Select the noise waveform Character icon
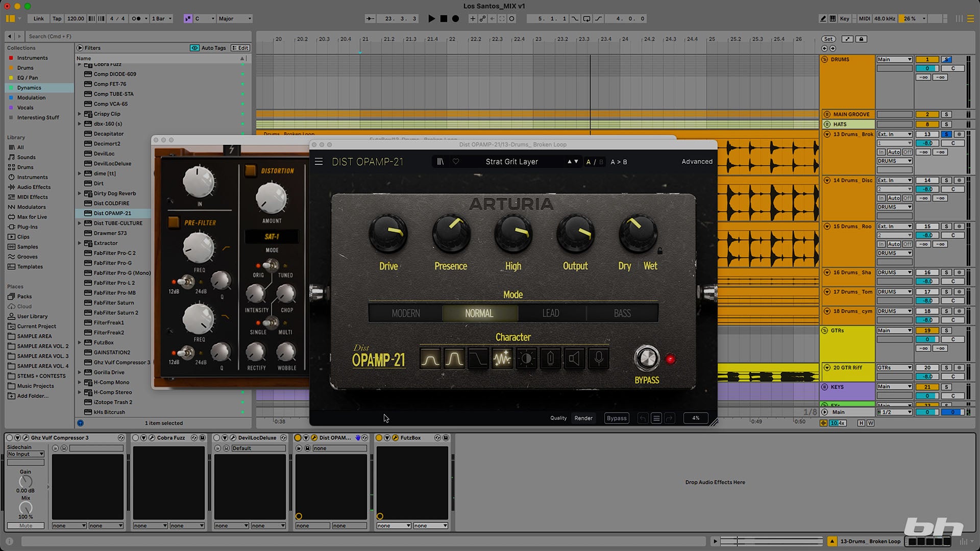The image size is (980, 551). [x=502, y=359]
